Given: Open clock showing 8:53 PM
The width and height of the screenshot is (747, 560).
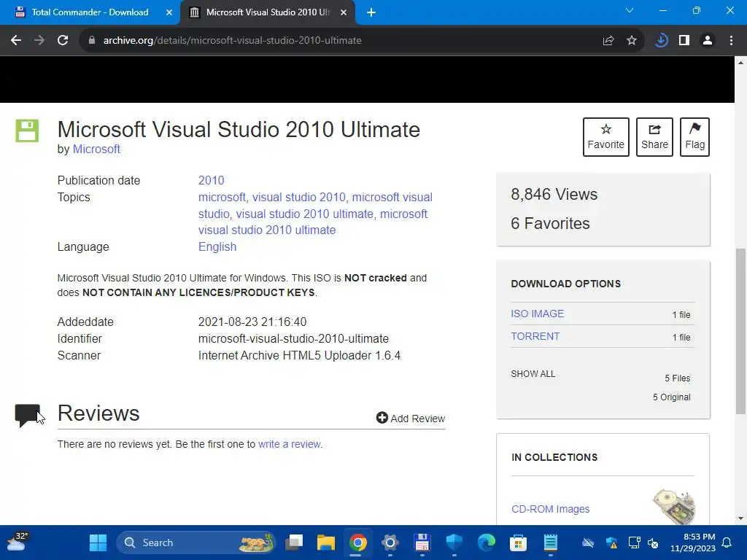Looking at the screenshot, I should coord(693,542).
